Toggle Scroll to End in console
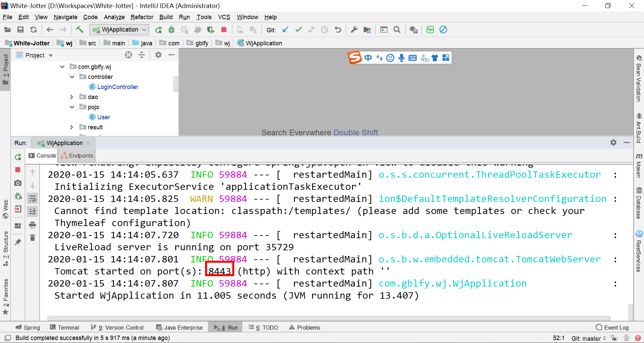 (x=33, y=212)
